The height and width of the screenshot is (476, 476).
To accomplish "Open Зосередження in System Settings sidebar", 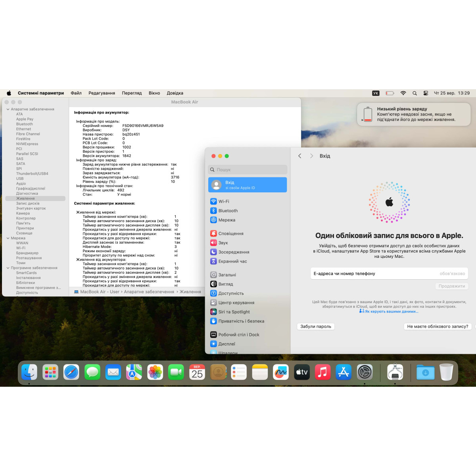I will click(x=248, y=252).
